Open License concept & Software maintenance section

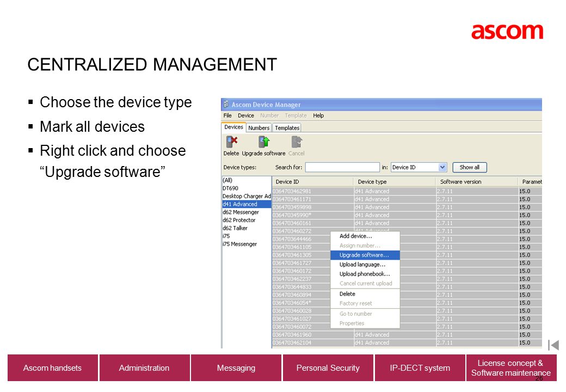tap(511, 368)
